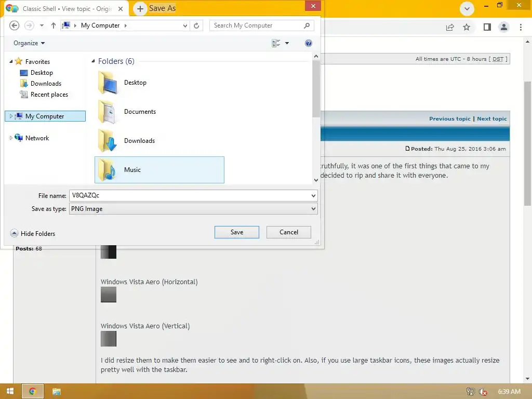Open File Explorer from taskbar
Screen dimensions: 532x399
tap(56, 391)
